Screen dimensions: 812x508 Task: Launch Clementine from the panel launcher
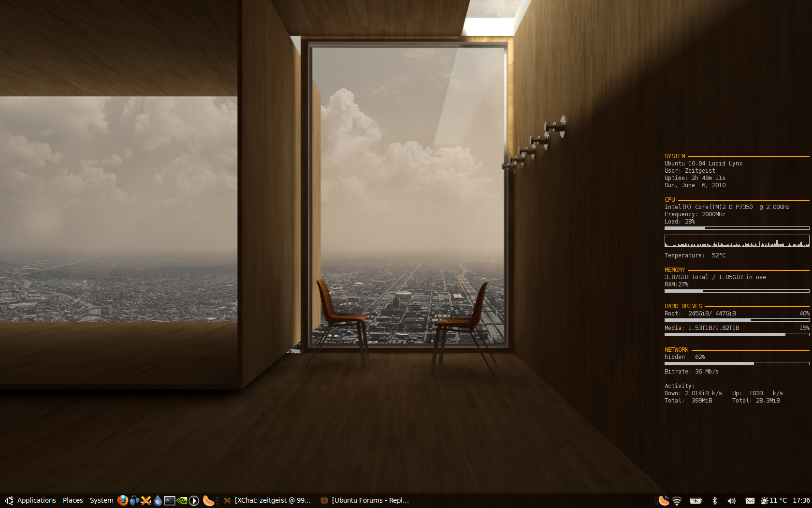coord(208,501)
